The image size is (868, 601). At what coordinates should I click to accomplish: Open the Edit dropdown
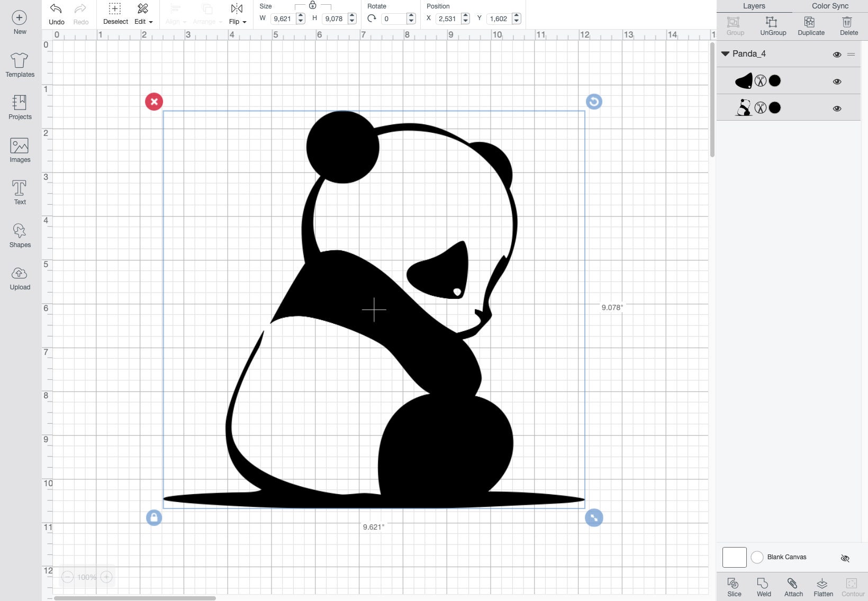click(x=142, y=14)
